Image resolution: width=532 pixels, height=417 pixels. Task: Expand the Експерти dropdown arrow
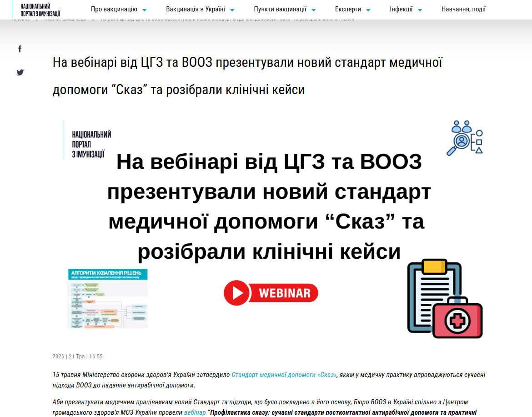tap(368, 10)
